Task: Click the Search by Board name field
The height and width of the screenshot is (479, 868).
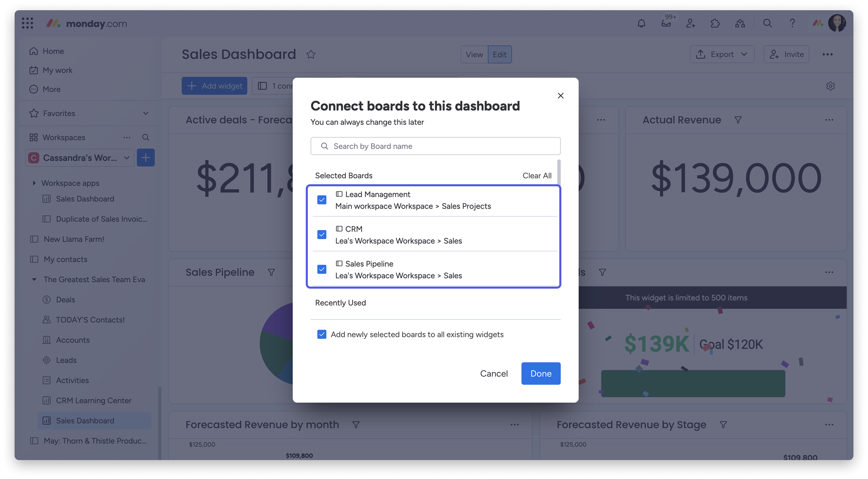Action: (x=435, y=146)
